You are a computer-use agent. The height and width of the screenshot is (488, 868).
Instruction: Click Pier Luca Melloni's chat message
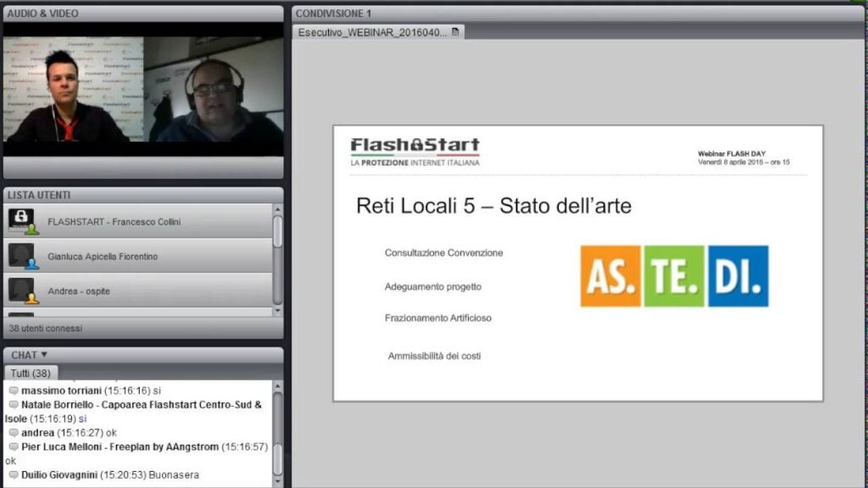click(x=137, y=454)
